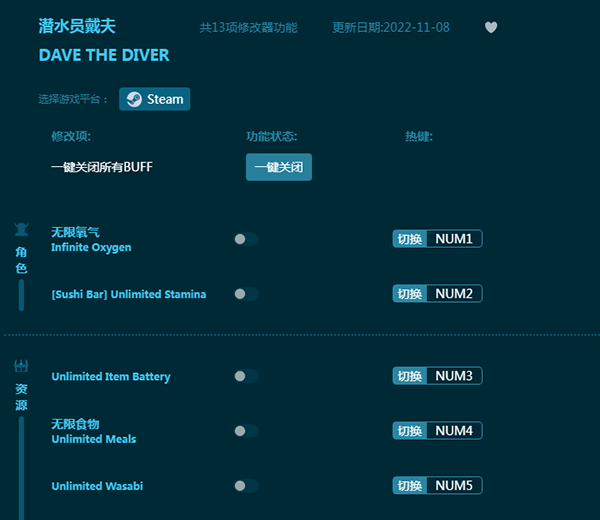Click the 一键关闭 button
Viewport: 600px width, 520px height.
279,167
